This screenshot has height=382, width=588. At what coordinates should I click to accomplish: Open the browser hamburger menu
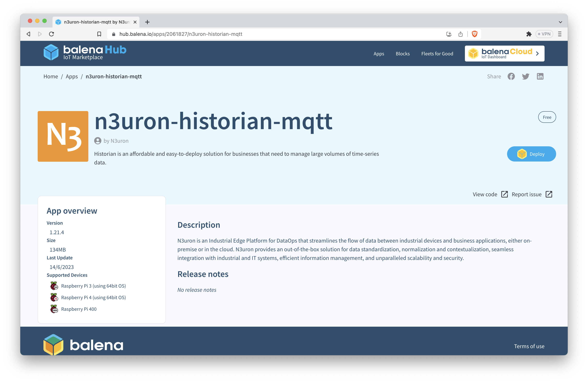click(560, 34)
